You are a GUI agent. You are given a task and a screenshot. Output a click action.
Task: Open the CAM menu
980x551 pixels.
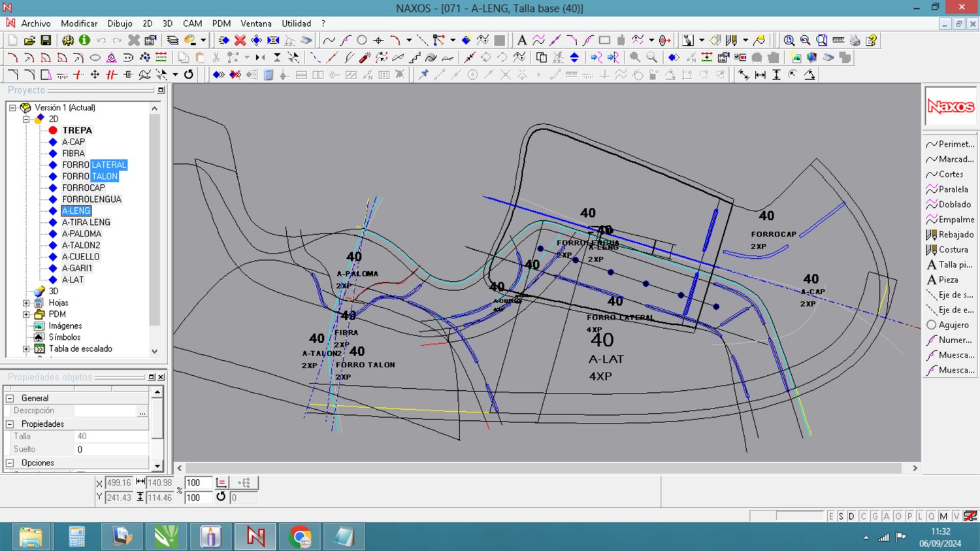pyautogui.click(x=192, y=24)
